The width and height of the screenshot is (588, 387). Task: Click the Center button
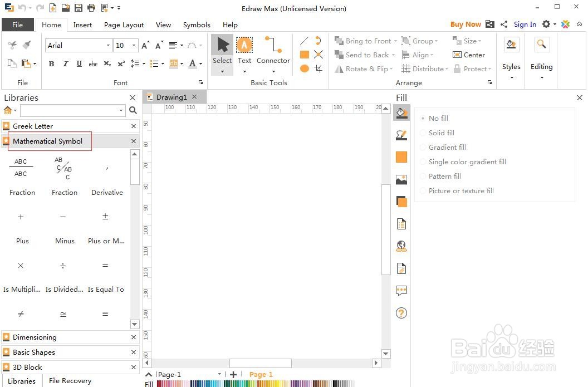point(469,55)
